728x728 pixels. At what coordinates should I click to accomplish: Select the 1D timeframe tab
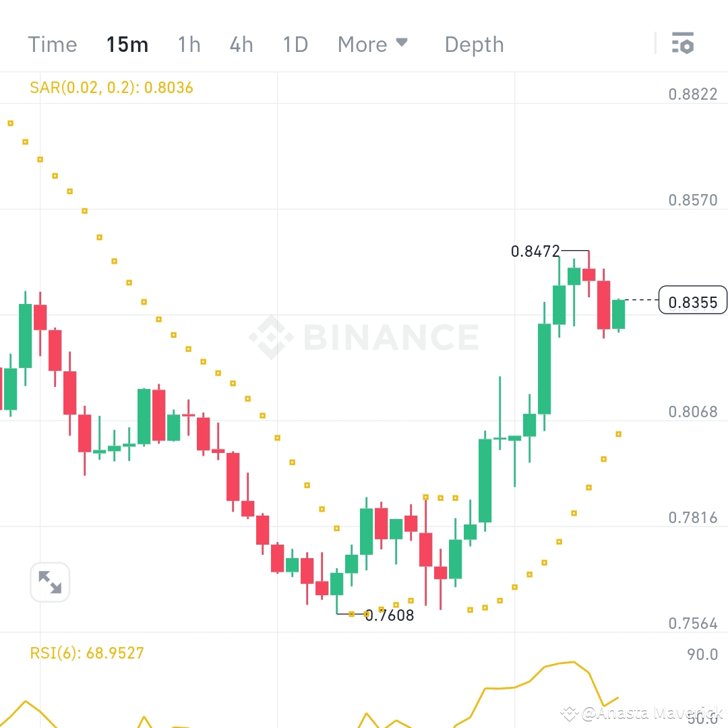point(295,44)
